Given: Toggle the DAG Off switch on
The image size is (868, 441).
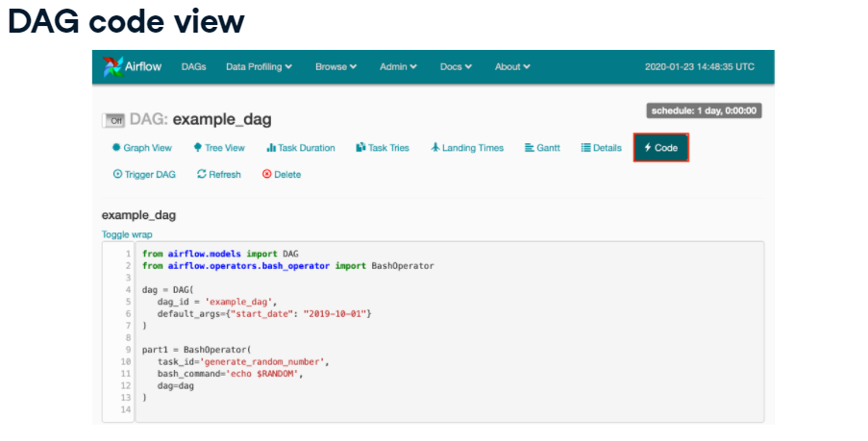Looking at the screenshot, I should coord(113,120).
